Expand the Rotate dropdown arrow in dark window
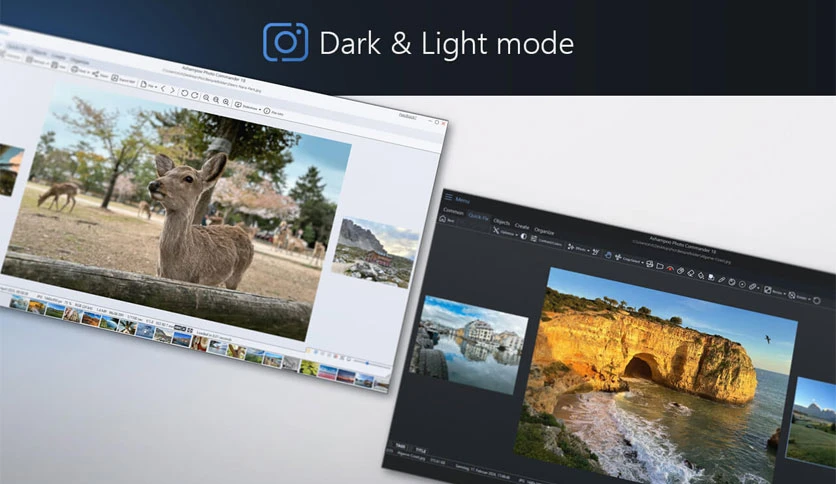 pyautogui.click(x=809, y=299)
